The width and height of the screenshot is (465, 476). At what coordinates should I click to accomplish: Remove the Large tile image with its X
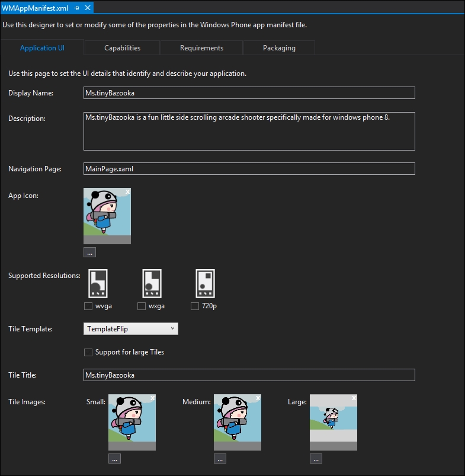click(x=354, y=398)
